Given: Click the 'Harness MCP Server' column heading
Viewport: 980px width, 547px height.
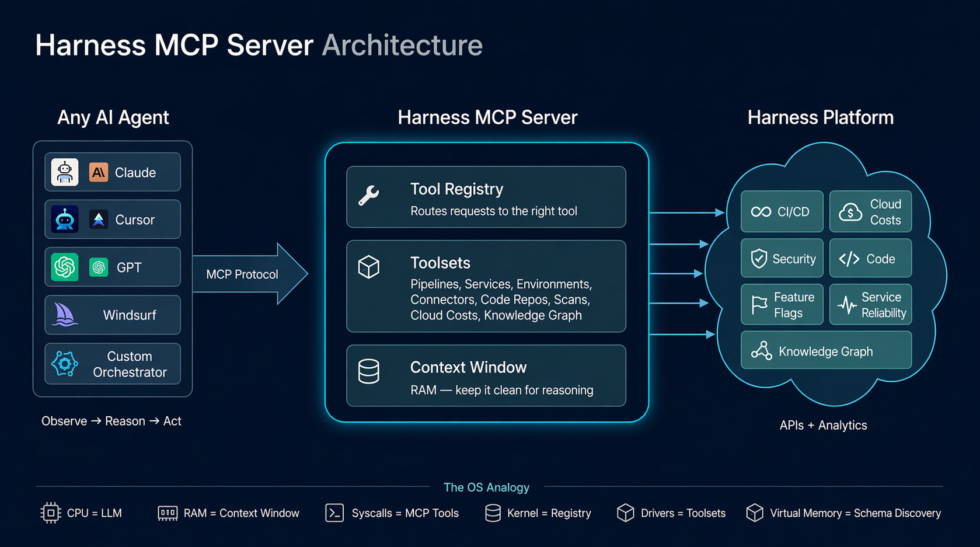Looking at the screenshot, I should pyautogui.click(x=487, y=118).
